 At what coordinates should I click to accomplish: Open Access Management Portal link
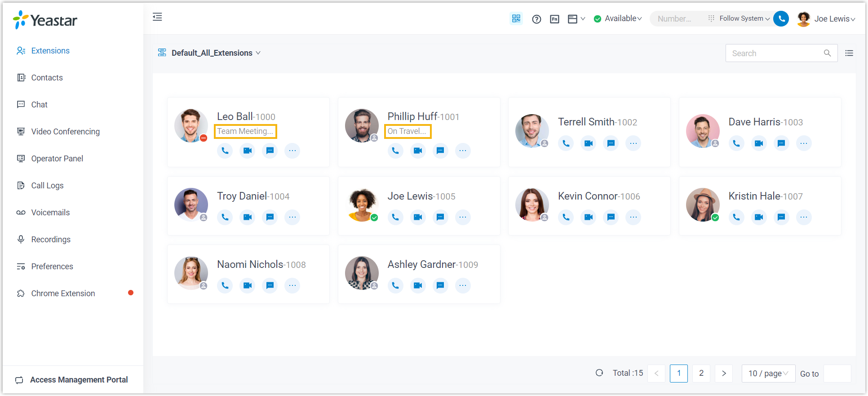[x=79, y=380]
